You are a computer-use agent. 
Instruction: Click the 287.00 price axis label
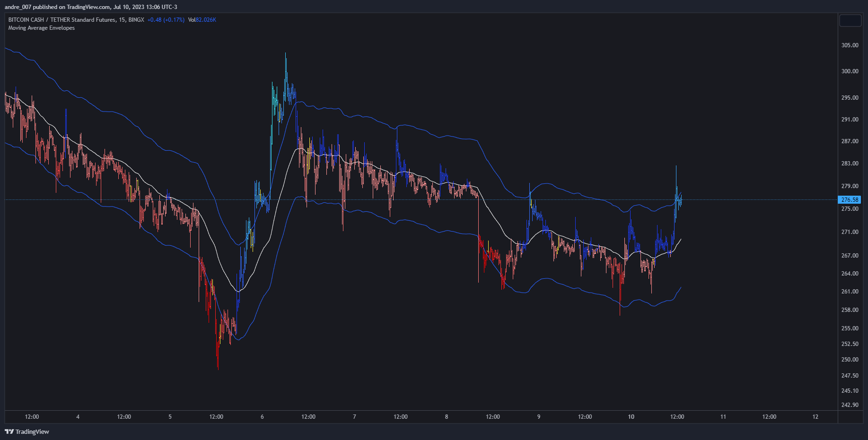click(x=850, y=141)
